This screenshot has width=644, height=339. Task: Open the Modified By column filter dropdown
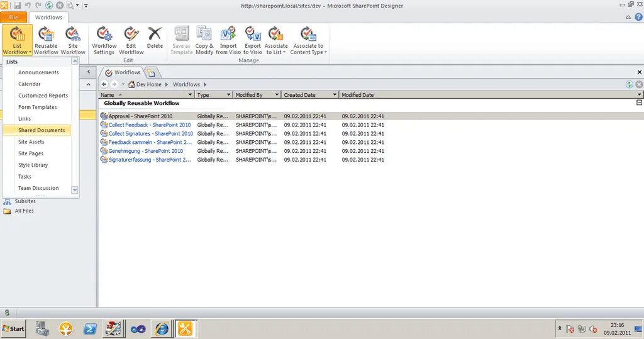tap(277, 95)
